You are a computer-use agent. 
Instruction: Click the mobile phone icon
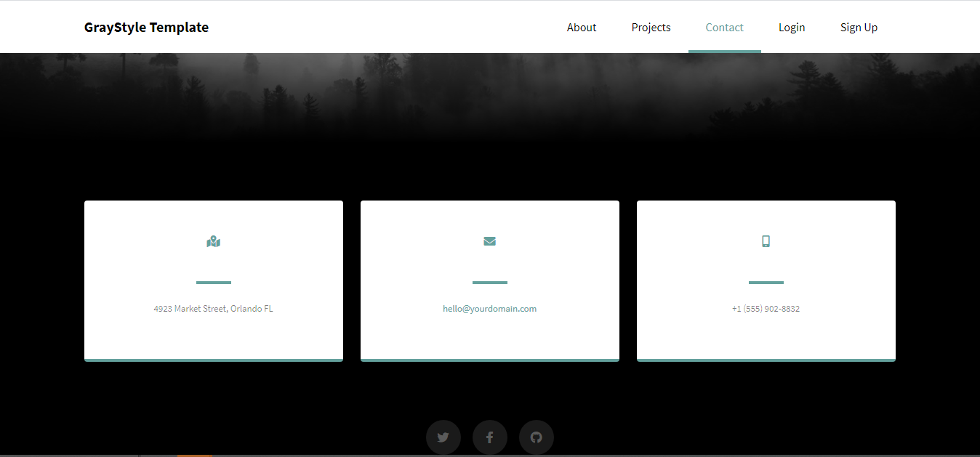coord(766,240)
